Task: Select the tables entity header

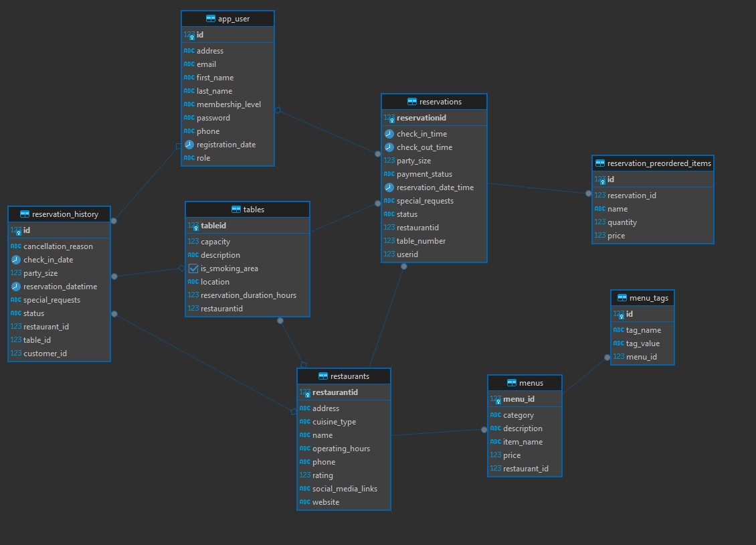Action: point(254,210)
